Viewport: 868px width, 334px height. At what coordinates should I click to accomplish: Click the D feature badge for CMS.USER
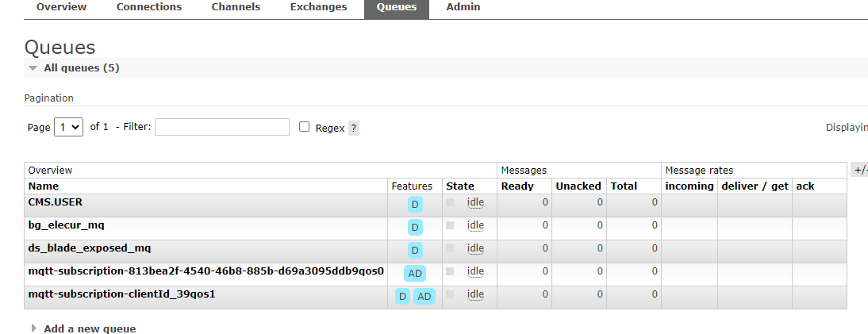tap(414, 205)
